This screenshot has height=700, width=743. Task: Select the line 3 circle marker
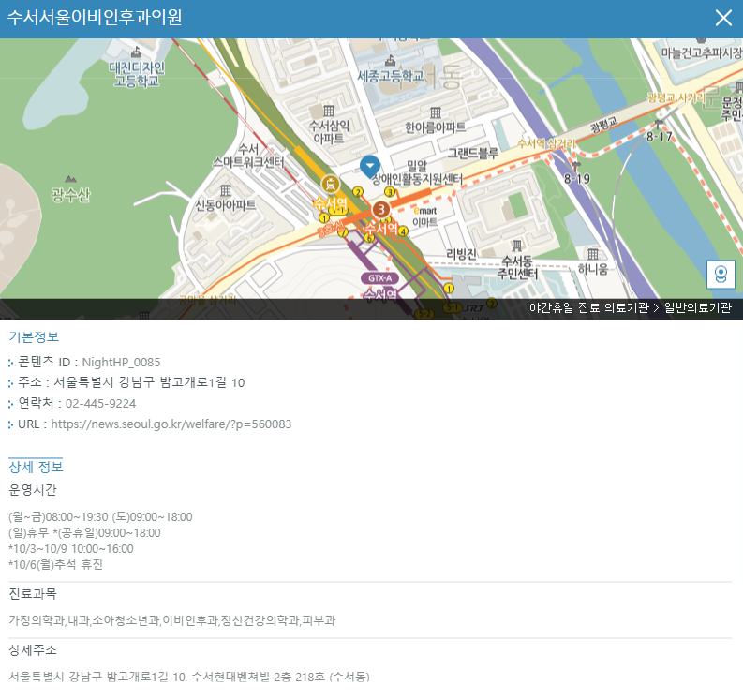381,210
